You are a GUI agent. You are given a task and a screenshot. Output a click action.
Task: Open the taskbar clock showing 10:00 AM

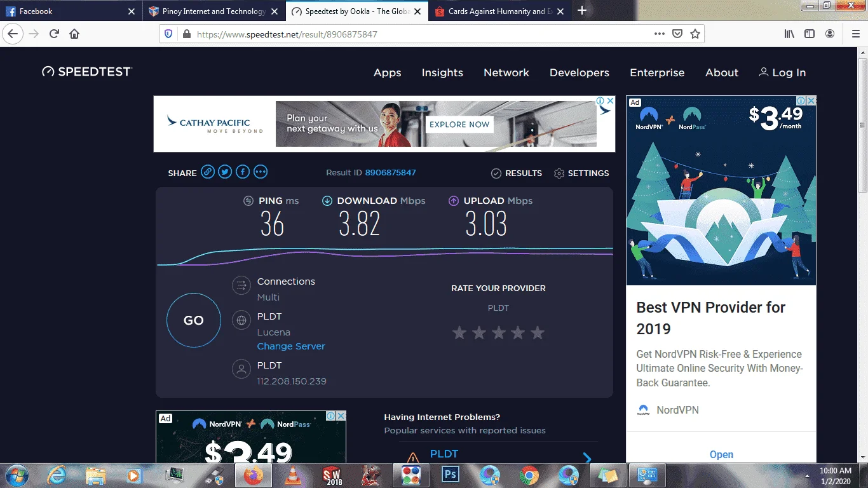(x=835, y=475)
